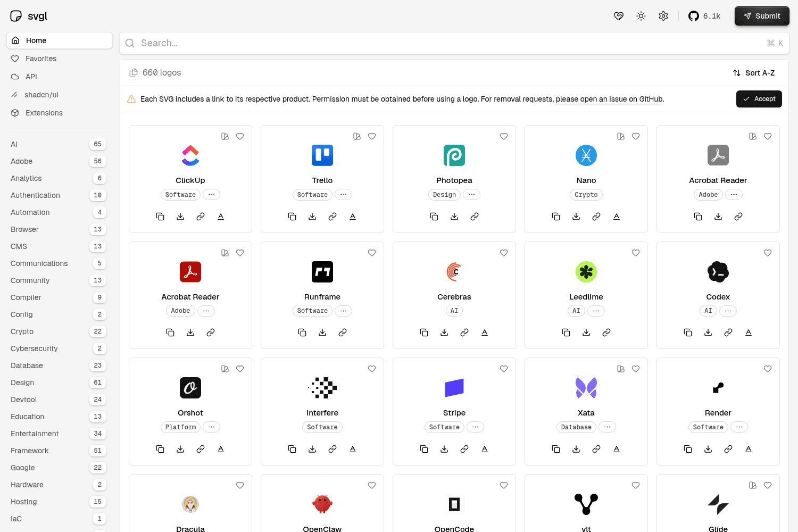
Task: Favorite the Nano logo
Action: coord(636,136)
